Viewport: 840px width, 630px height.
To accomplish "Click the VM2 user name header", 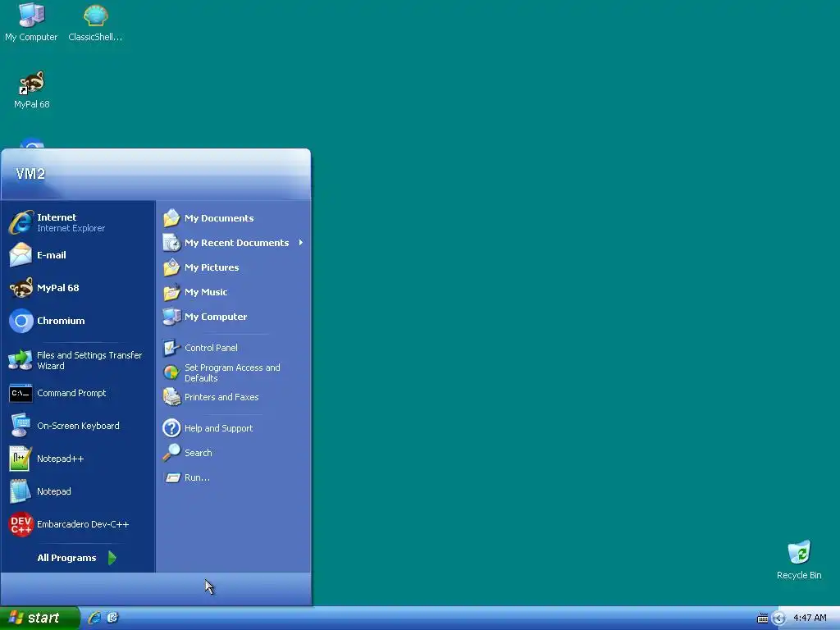I will pyautogui.click(x=30, y=174).
